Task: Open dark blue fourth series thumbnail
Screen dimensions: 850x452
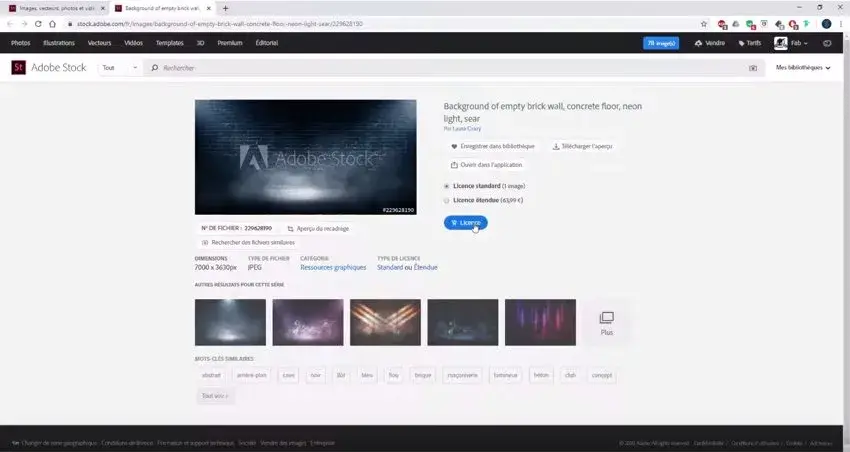Action: [x=463, y=322]
